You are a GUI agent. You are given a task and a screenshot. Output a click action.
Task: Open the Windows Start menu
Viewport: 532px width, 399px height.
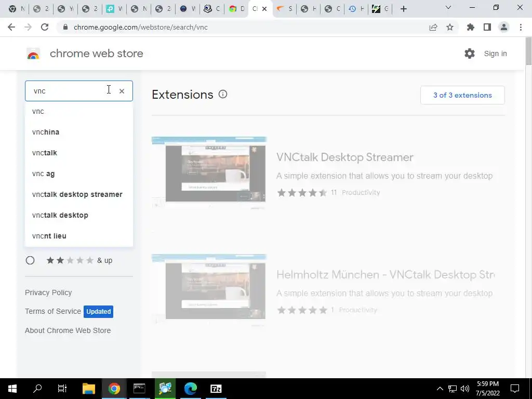point(12,389)
